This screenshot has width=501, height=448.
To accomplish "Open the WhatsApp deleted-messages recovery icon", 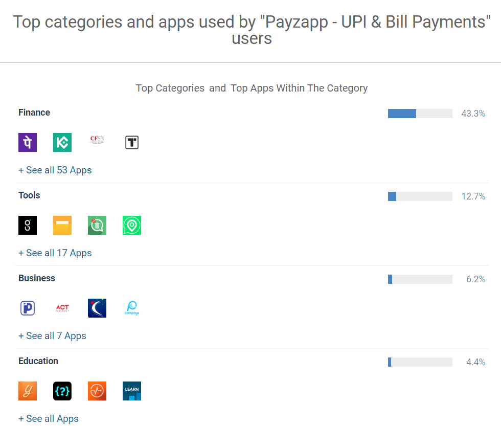I will point(97,225).
